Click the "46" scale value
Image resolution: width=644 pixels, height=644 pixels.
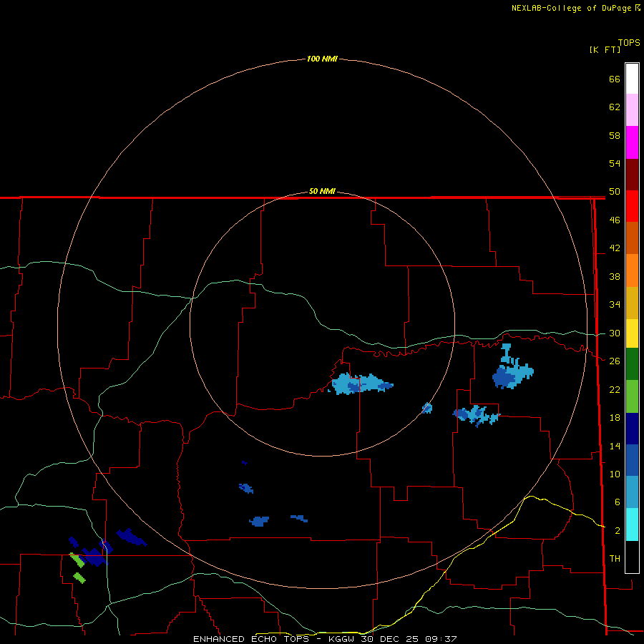point(615,220)
